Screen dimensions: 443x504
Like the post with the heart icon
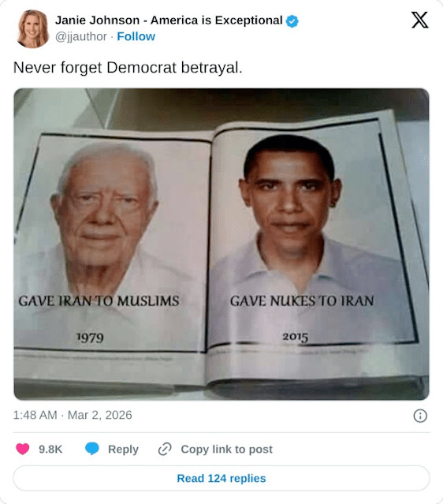pyautogui.click(x=23, y=449)
